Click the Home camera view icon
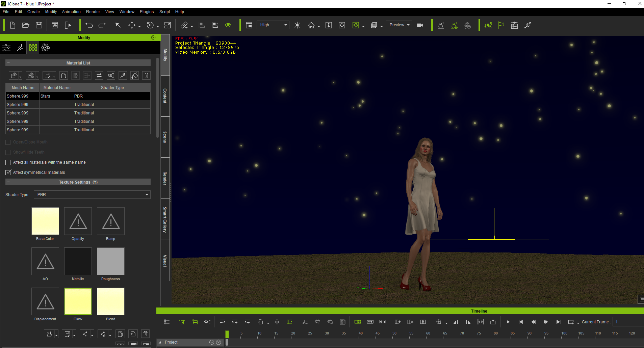The image size is (644, 348). click(x=311, y=25)
